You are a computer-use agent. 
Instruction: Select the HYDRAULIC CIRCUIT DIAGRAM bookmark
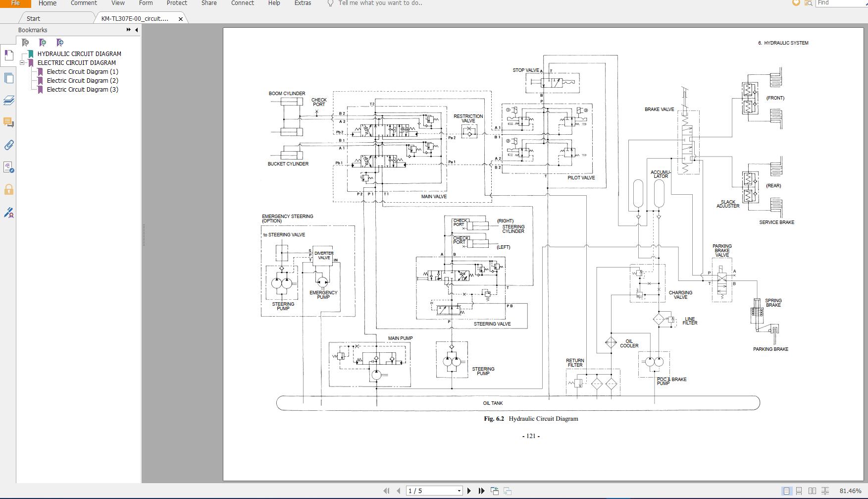click(x=79, y=54)
